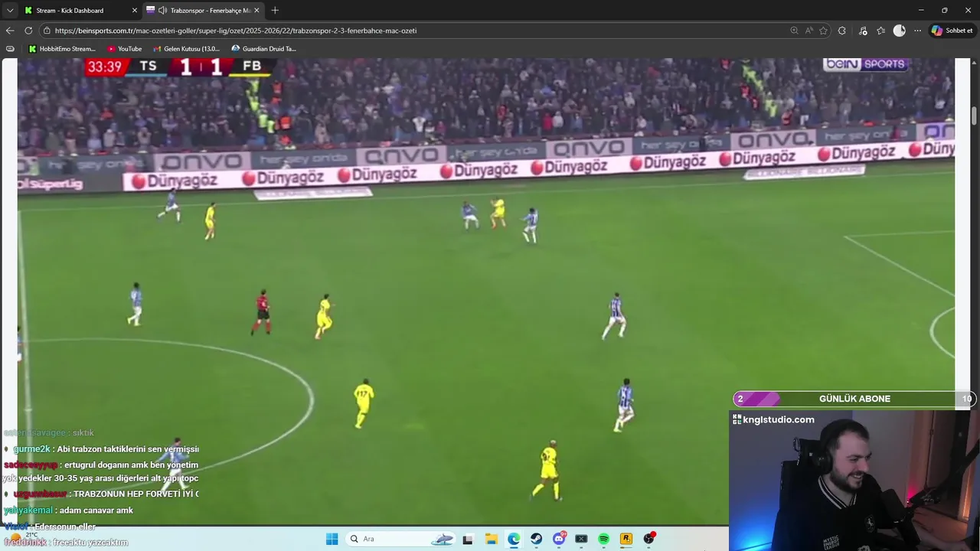Open Rockstar Games Launcher on taskbar
Image resolution: width=980 pixels, height=551 pixels.
626,539
